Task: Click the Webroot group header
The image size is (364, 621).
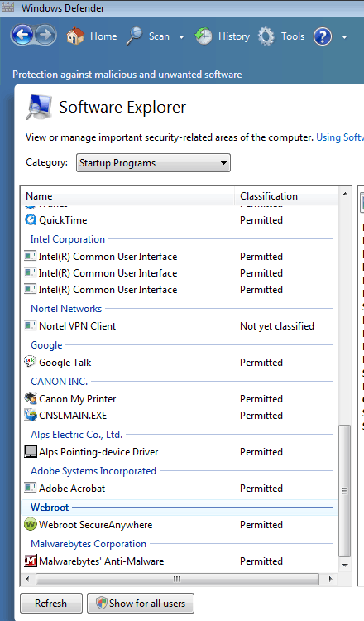Action: point(180,508)
